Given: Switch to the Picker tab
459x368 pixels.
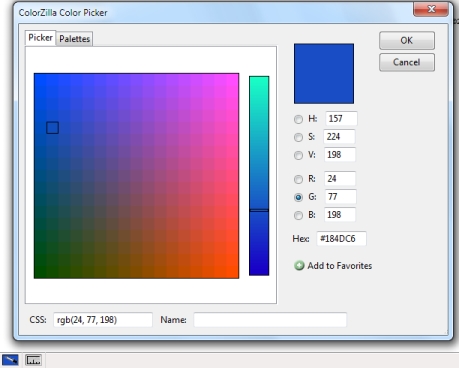Looking at the screenshot, I should 40,38.
